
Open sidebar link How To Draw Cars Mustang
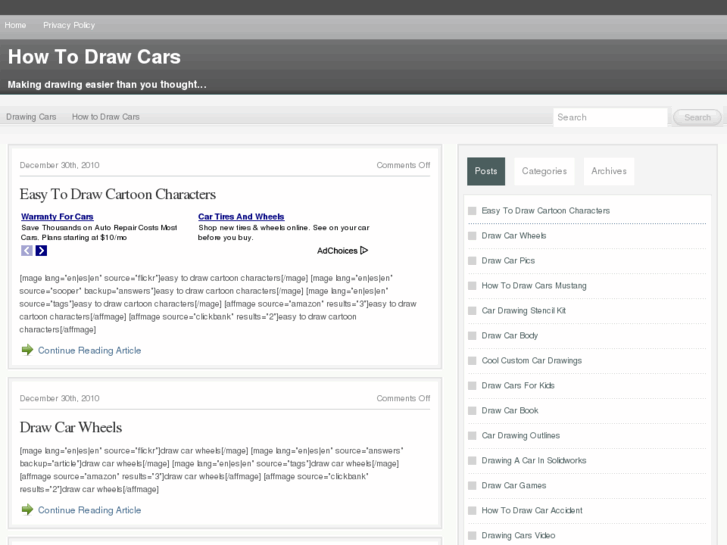pyautogui.click(x=534, y=286)
